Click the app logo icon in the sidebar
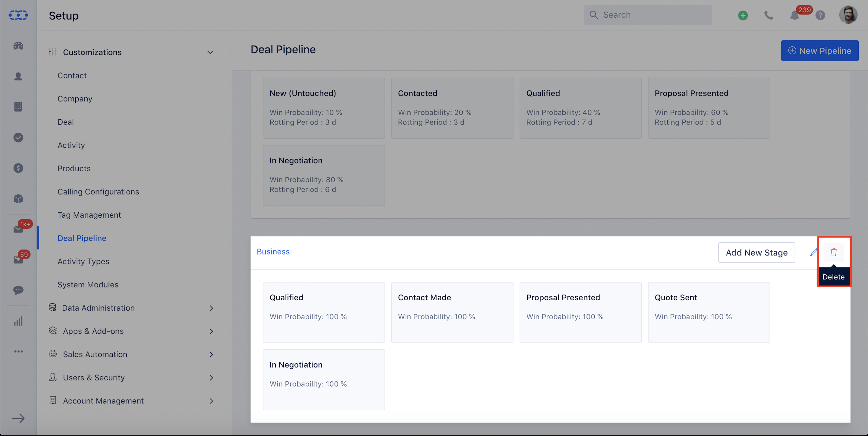868x436 pixels. tap(18, 15)
